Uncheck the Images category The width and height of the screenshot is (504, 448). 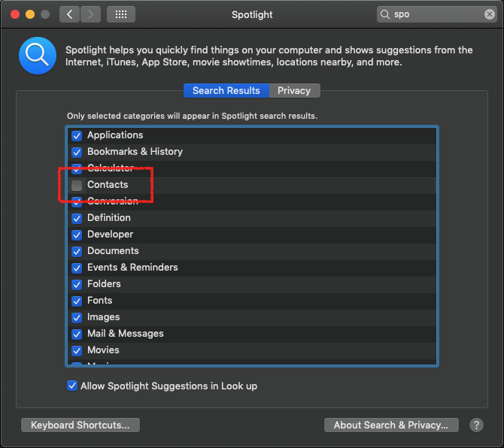click(x=77, y=317)
